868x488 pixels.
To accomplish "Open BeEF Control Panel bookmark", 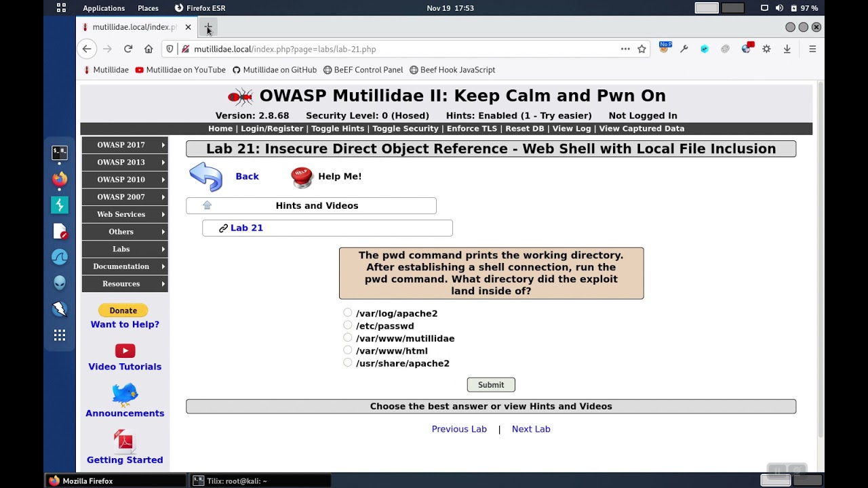I will click(x=363, y=70).
